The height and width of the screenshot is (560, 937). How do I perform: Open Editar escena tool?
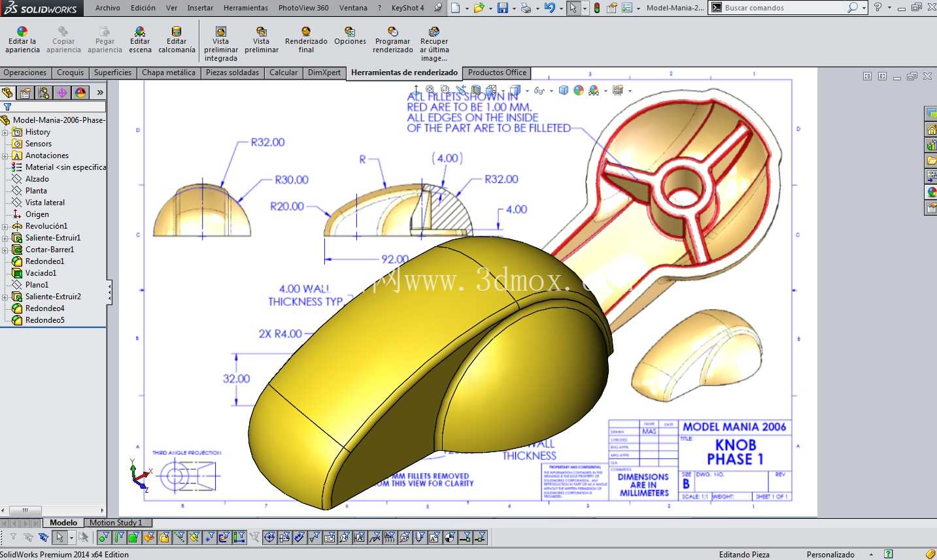140,41
